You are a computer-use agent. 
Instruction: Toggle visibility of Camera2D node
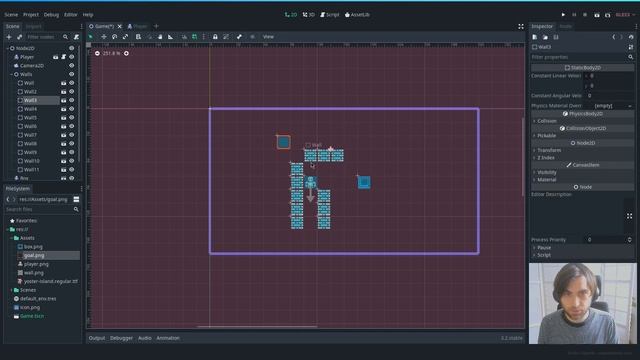71,66
